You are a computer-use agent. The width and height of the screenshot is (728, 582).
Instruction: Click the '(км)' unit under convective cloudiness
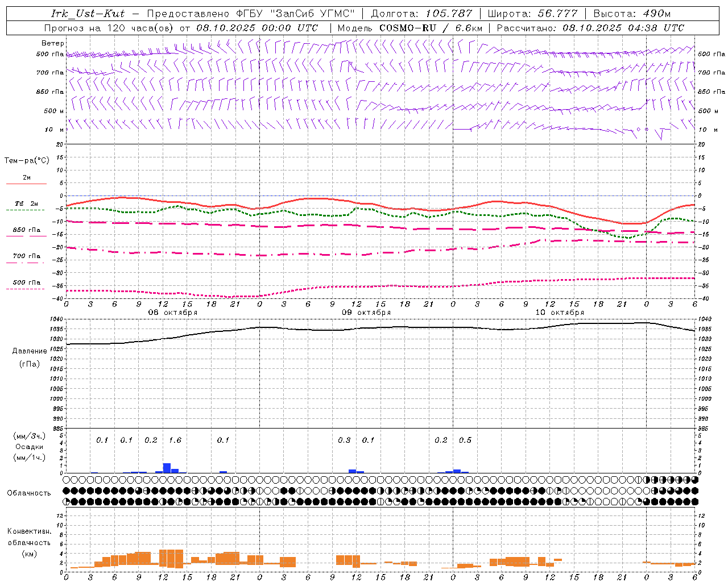point(29,554)
